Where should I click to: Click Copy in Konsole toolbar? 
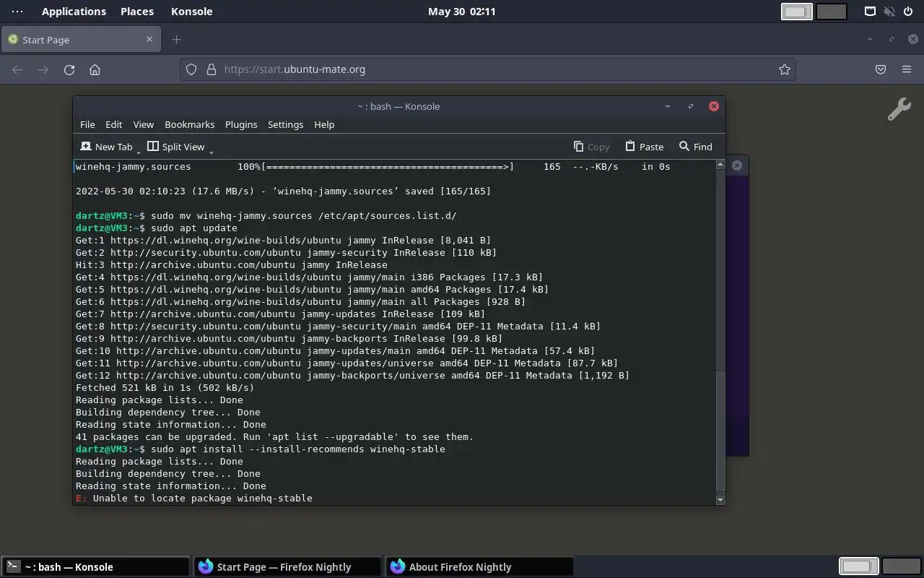click(x=591, y=147)
